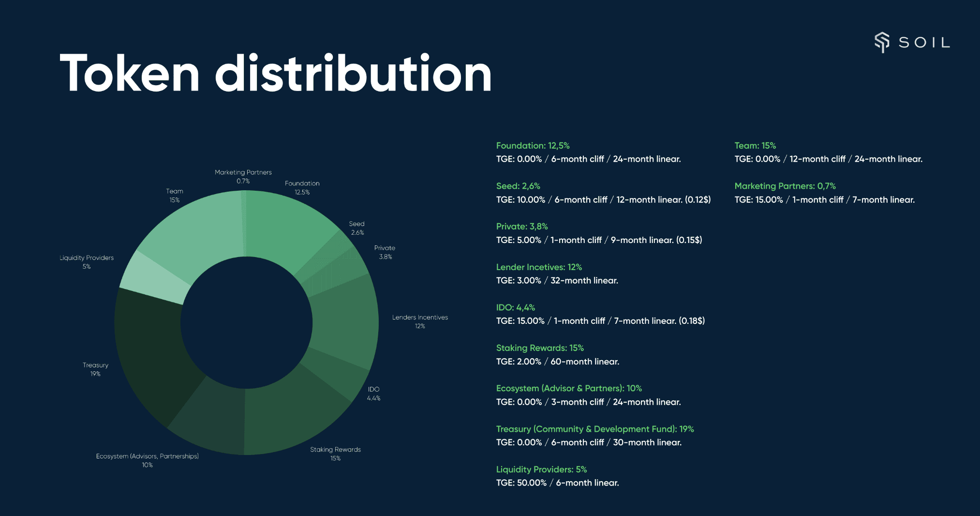
Task: Click the "Team: 15%" heading on the right
Action: (755, 146)
